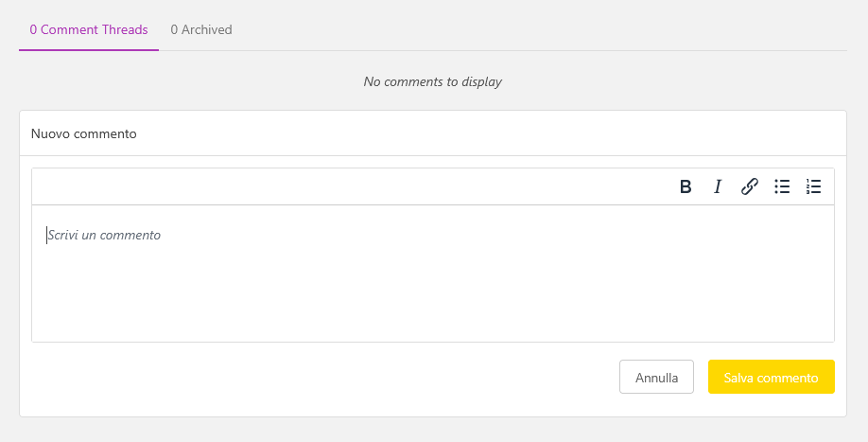Cancel the new comment with Annulla
This screenshot has height=442, width=868.
[x=656, y=378]
